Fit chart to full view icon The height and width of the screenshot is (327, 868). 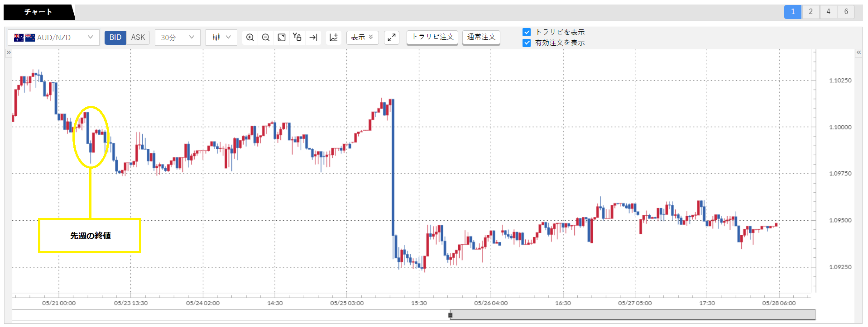tap(282, 38)
